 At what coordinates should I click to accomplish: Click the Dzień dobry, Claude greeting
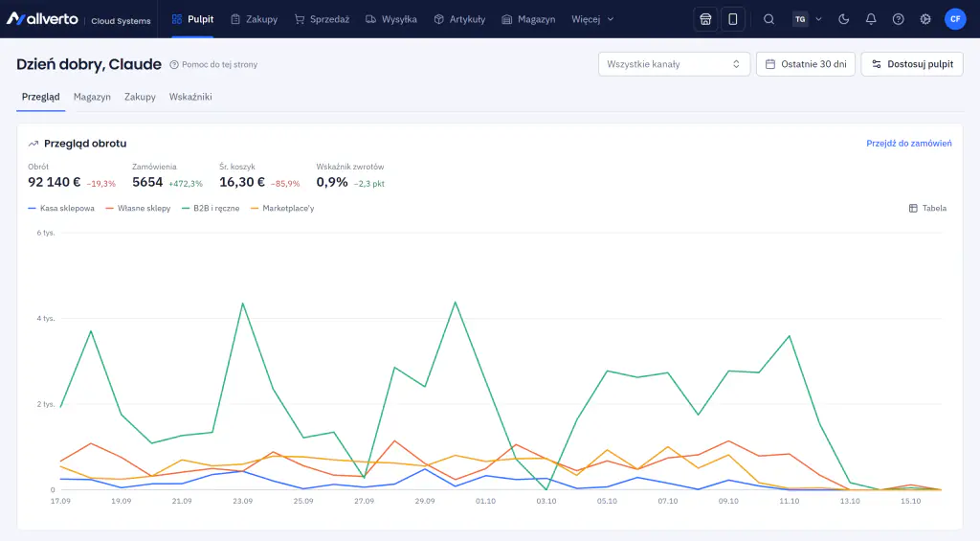click(89, 64)
